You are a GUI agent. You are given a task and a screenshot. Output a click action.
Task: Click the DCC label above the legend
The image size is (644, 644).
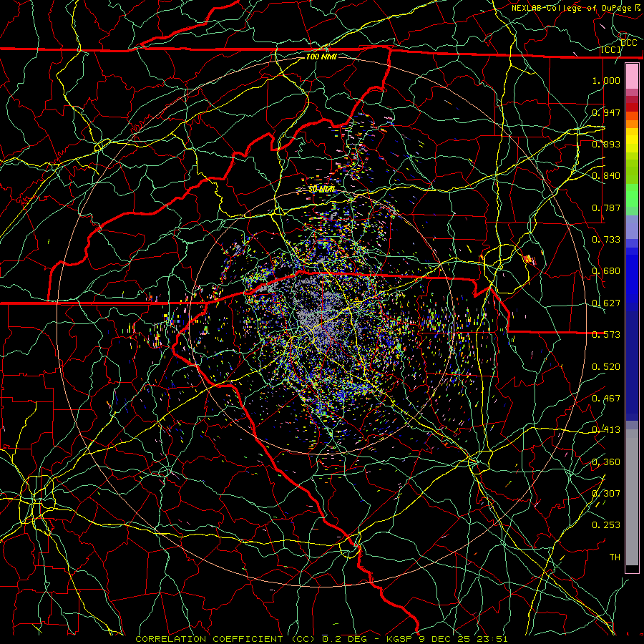click(629, 43)
